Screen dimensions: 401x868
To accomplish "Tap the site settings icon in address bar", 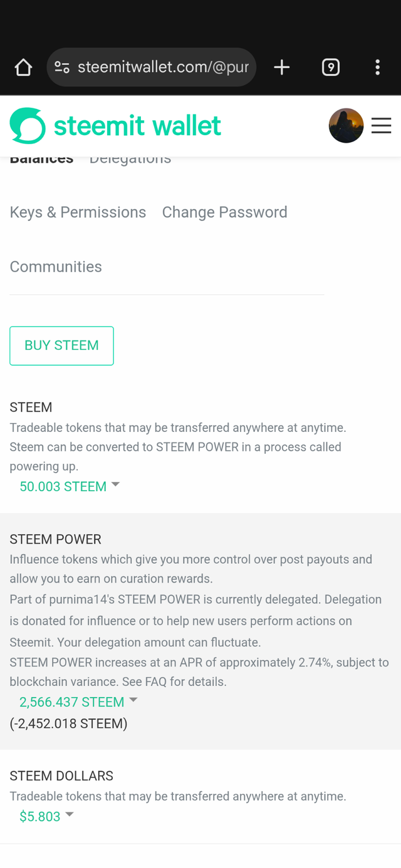I will 62,68.
